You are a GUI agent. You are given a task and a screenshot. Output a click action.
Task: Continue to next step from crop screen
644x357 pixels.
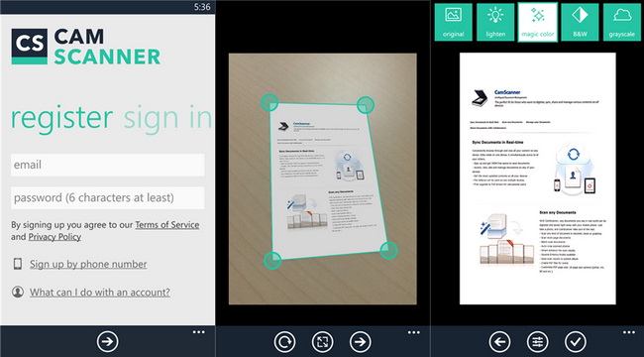tap(361, 342)
